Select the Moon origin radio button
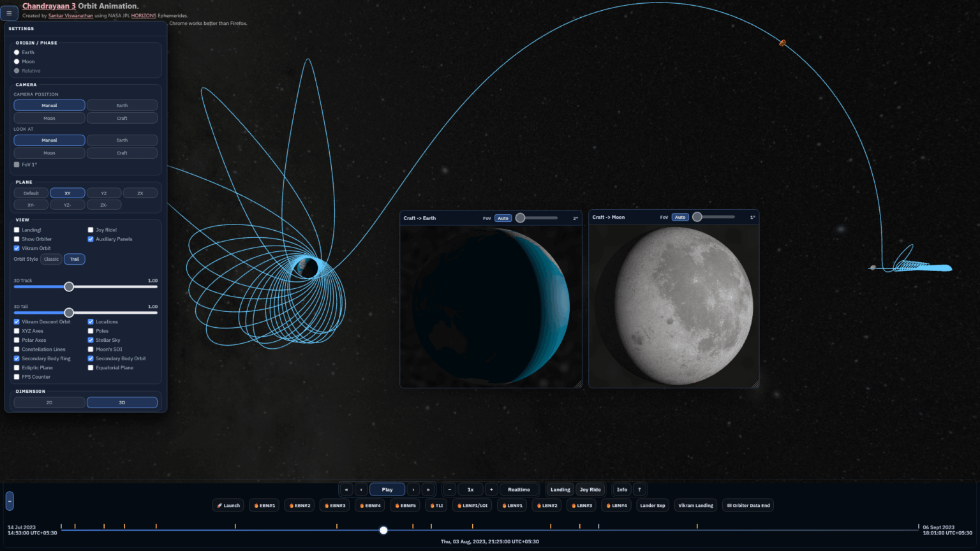The width and height of the screenshot is (980, 551). point(16,61)
